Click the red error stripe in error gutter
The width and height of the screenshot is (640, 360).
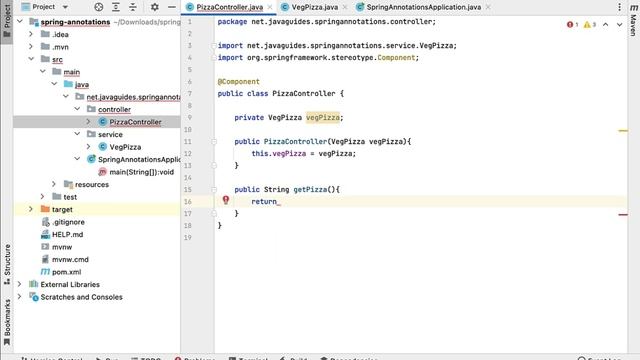(x=623, y=214)
